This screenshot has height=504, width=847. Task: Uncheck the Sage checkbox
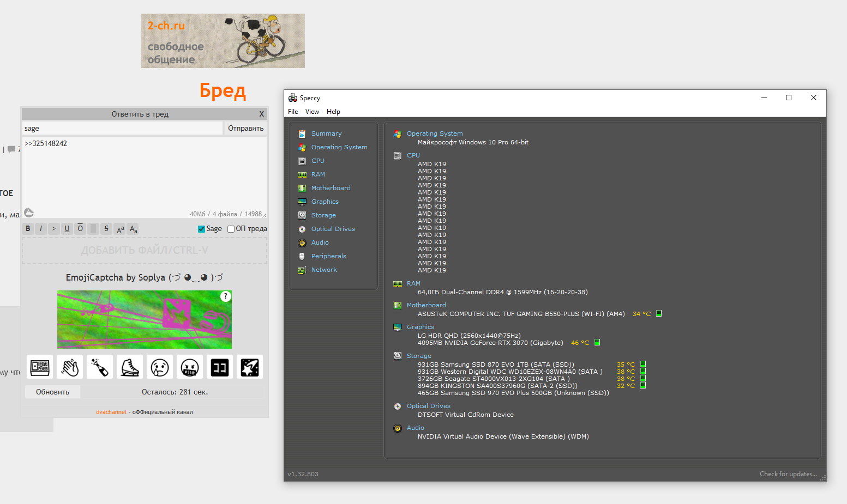pyautogui.click(x=201, y=229)
